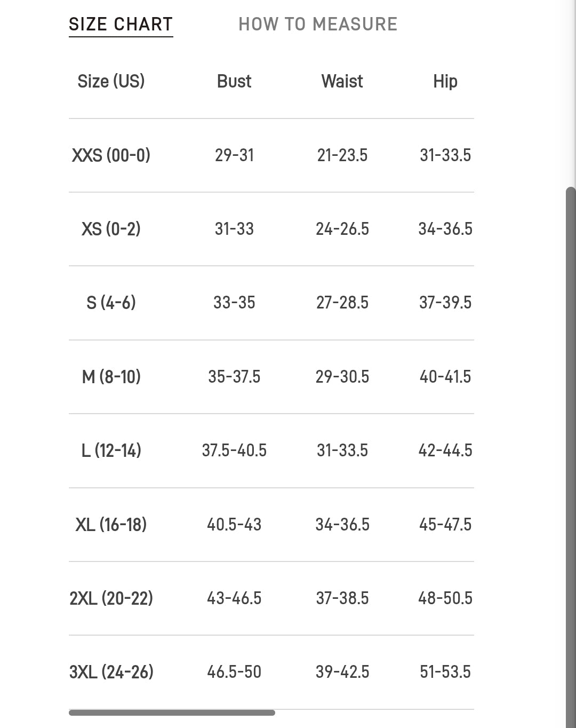Screen dimensions: 576x728
Task: Click the 31-33.5 waist value for L
Action: tap(342, 450)
